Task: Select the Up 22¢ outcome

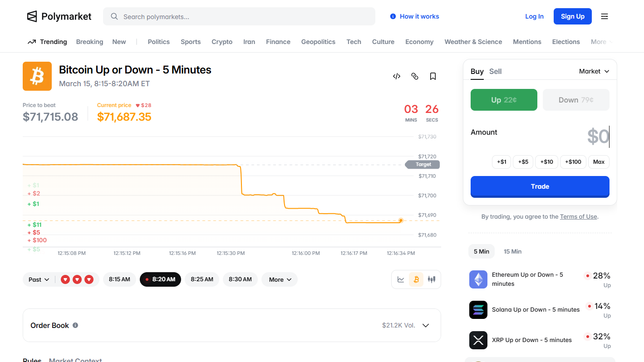Action: click(504, 100)
